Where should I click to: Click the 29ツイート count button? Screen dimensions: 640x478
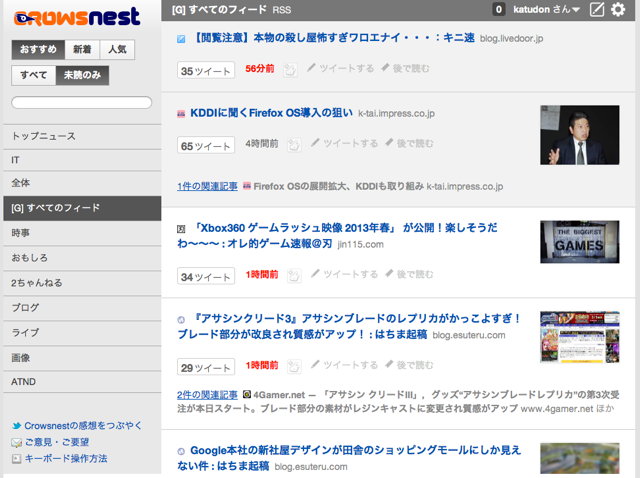[206, 367]
